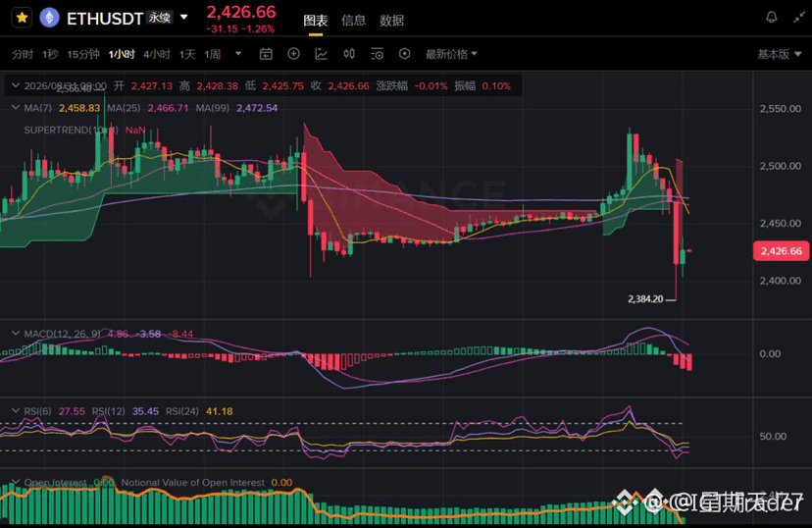Click the 高 high value 2,428.38

[x=218, y=86]
